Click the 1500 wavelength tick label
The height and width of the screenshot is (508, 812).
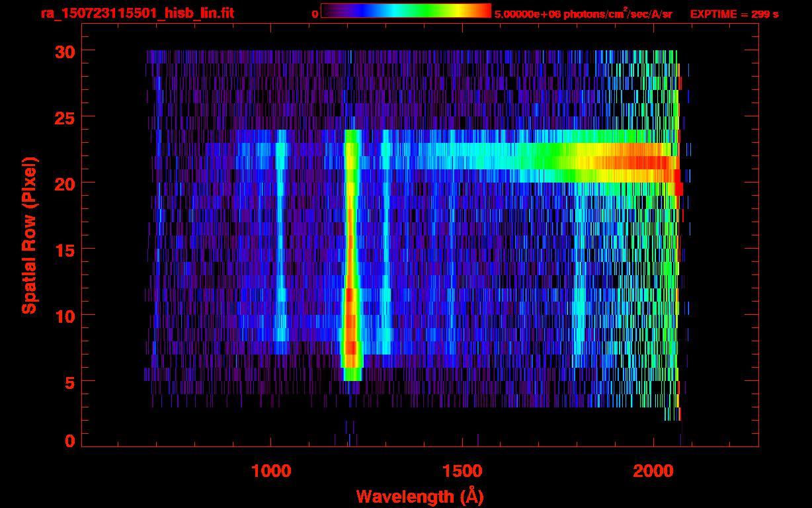tap(462, 470)
